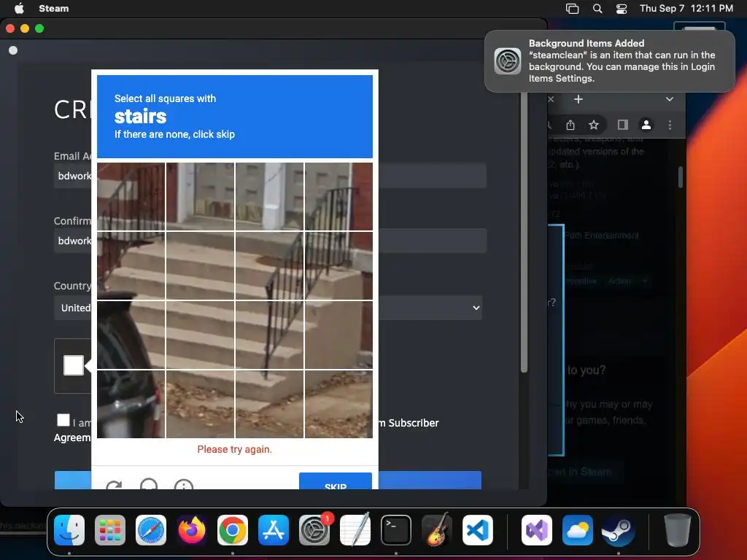This screenshot has width=747, height=560.
Task: Click the share icon in Chrome toolbar
Action: [x=570, y=125]
